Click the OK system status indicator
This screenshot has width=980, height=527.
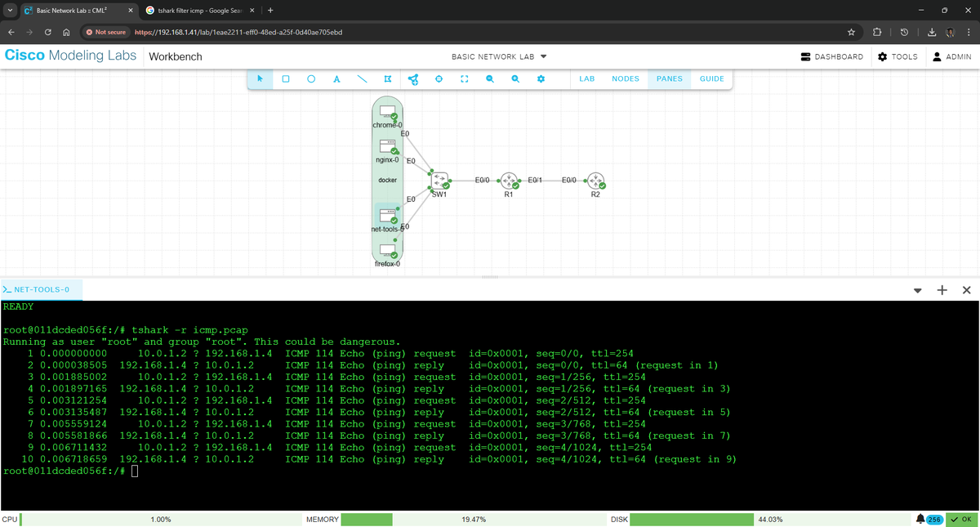(x=960, y=519)
